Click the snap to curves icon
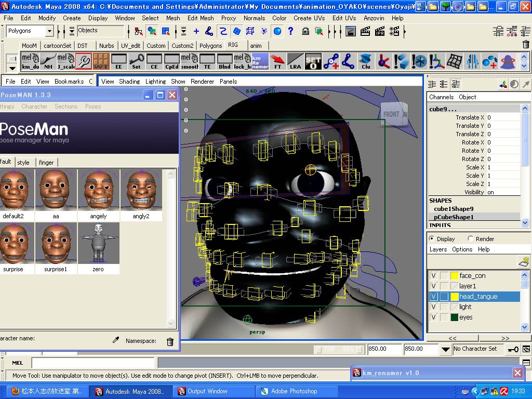The image size is (532, 399). click(x=223, y=31)
